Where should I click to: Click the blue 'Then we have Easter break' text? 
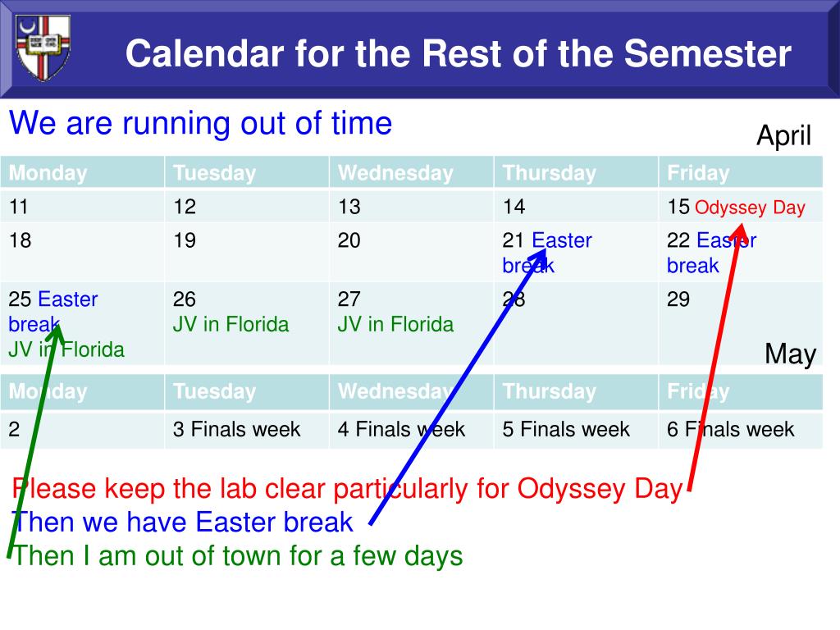click(182, 522)
